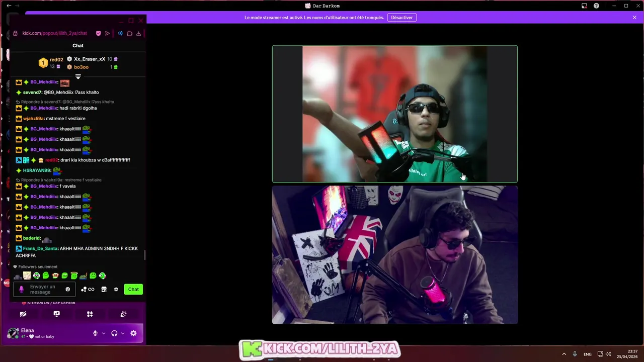Click the username Frank_De_Santa in chat

pyautogui.click(x=40, y=248)
